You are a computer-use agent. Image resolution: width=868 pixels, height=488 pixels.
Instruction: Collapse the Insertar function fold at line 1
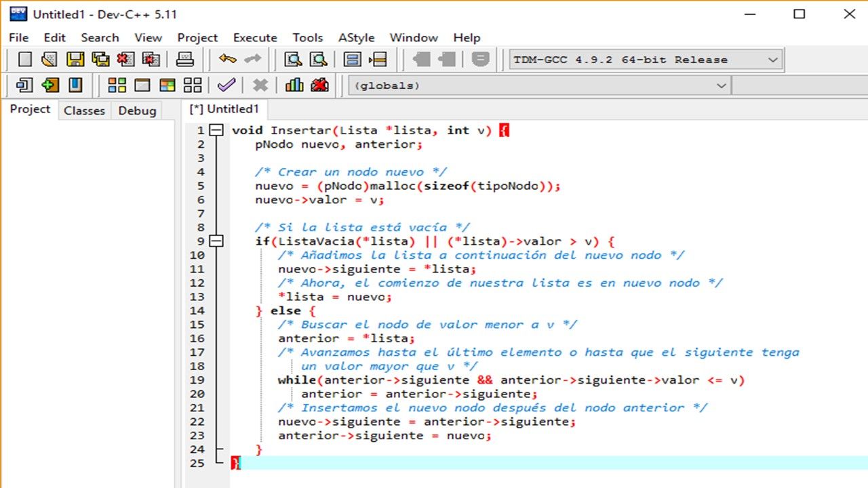pyautogui.click(x=216, y=130)
